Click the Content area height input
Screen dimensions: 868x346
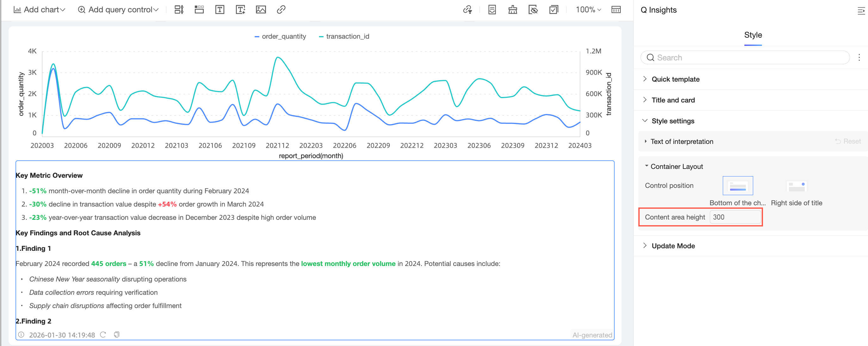[x=735, y=217]
